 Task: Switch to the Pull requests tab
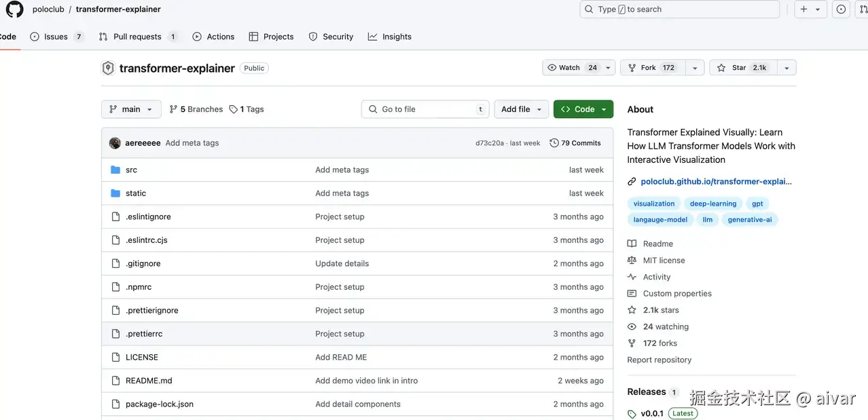pos(137,37)
